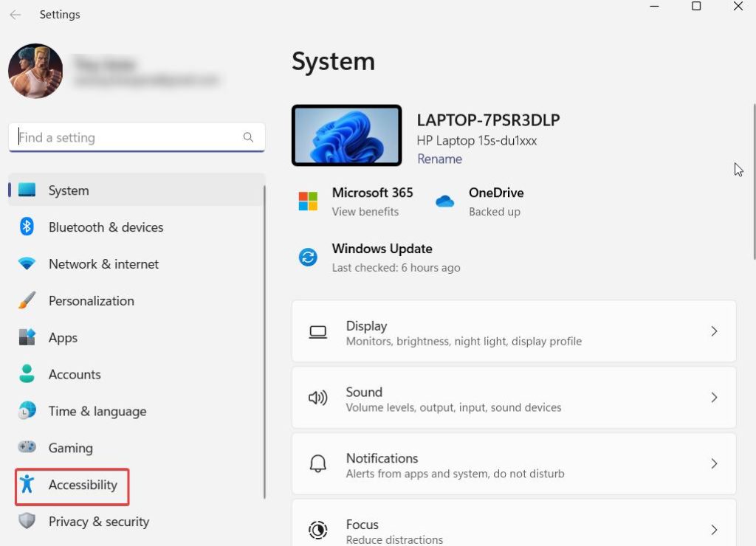Click the Personalization paintbrush icon

(27, 301)
